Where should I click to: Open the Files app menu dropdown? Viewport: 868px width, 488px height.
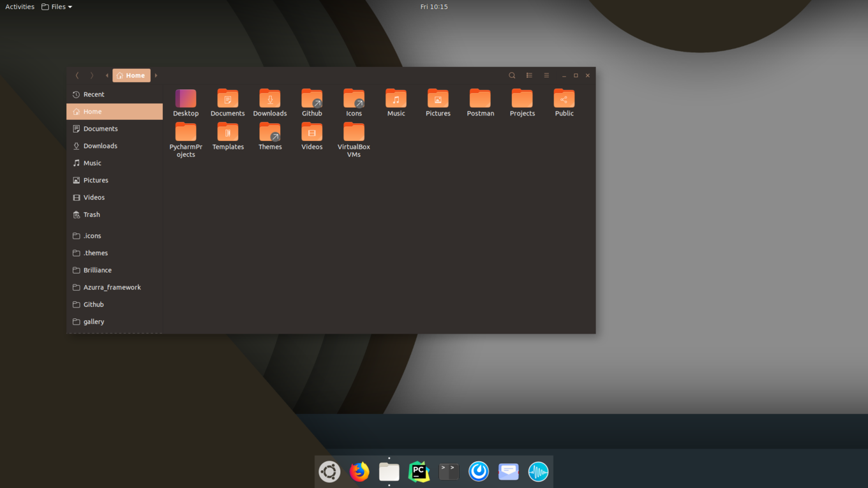point(57,6)
